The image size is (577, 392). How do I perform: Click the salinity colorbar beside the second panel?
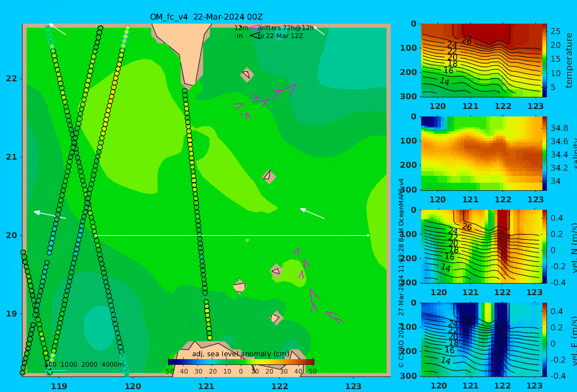(x=545, y=153)
